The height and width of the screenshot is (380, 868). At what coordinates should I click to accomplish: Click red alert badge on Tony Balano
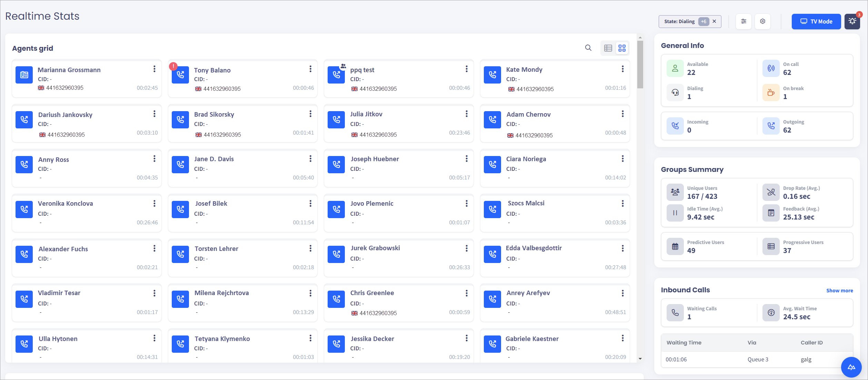coord(173,66)
